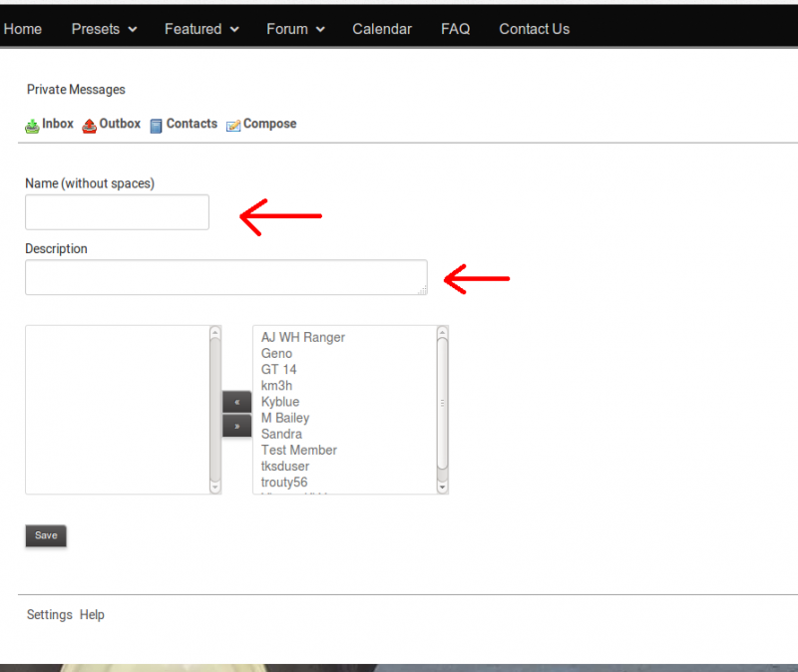Screen dimensions: 798x672
Task: Click the green Inbox icon
Action: [32, 126]
